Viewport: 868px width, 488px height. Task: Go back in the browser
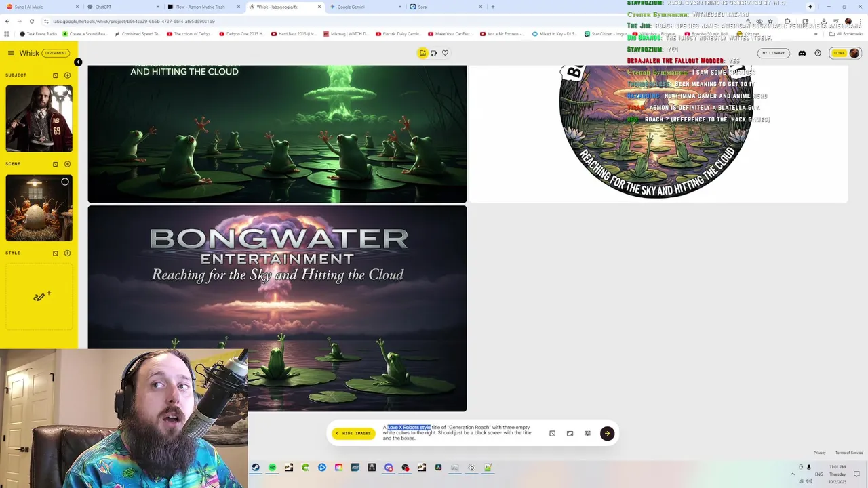(7, 21)
